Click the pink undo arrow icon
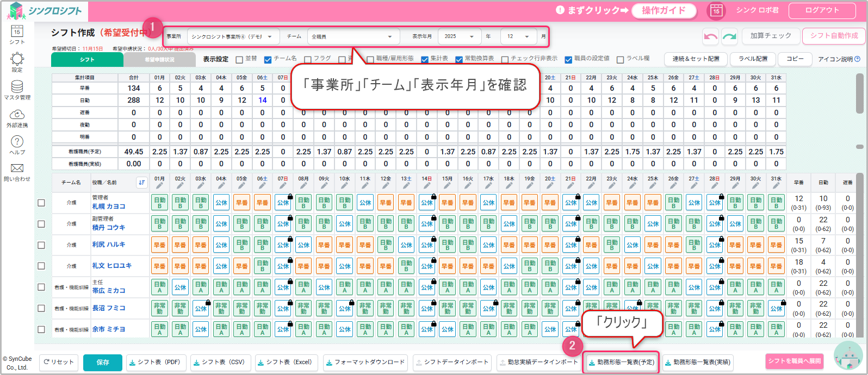This screenshot has height=375, width=868. [710, 36]
